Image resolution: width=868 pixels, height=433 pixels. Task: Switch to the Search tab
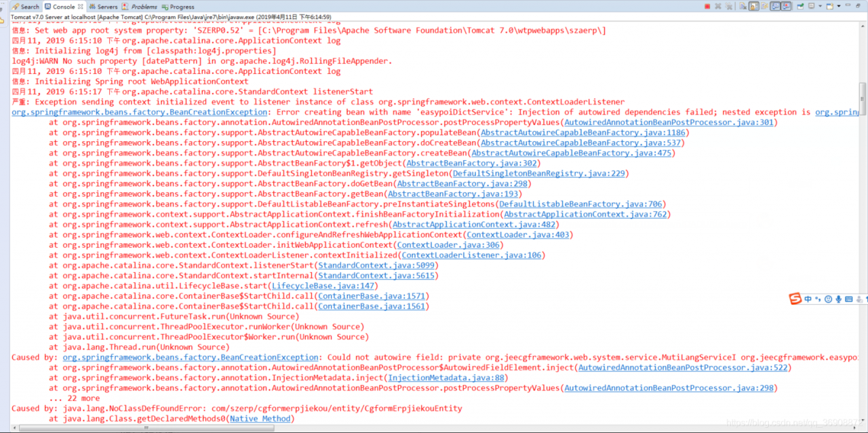pyautogui.click(x=26, y=7)
